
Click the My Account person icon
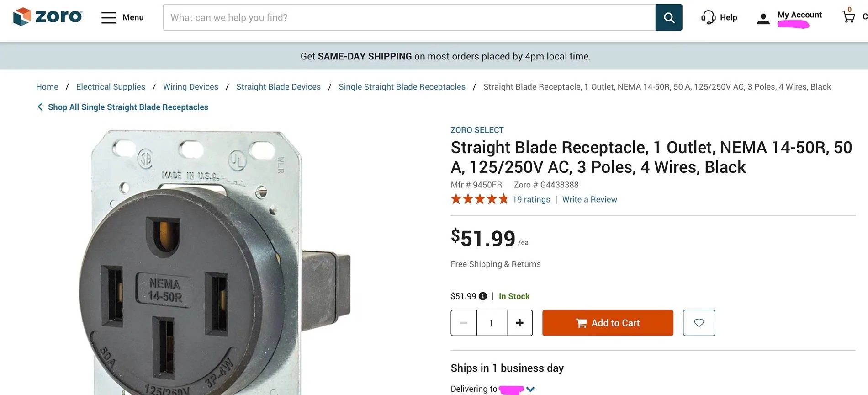(762, 18)
